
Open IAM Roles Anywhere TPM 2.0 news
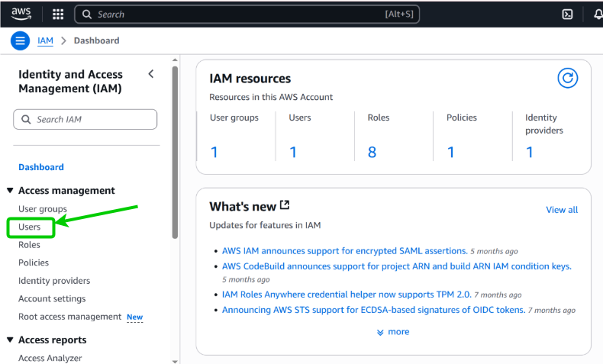(x=347, y=295)
